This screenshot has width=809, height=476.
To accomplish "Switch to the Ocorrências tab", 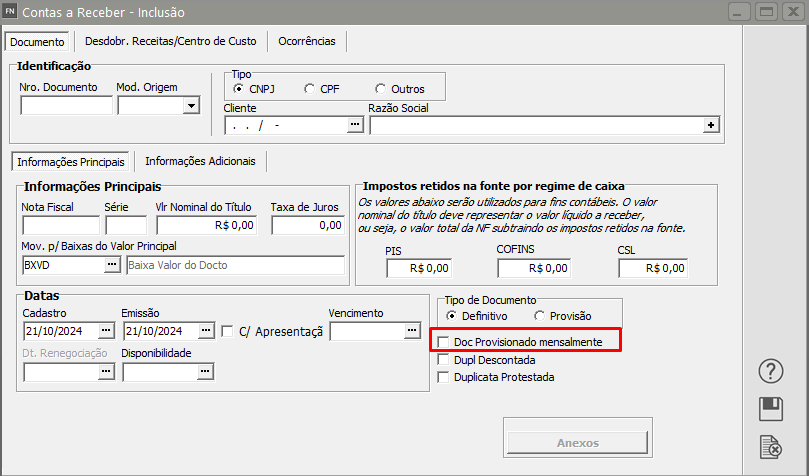I will (x=306, y=41).
